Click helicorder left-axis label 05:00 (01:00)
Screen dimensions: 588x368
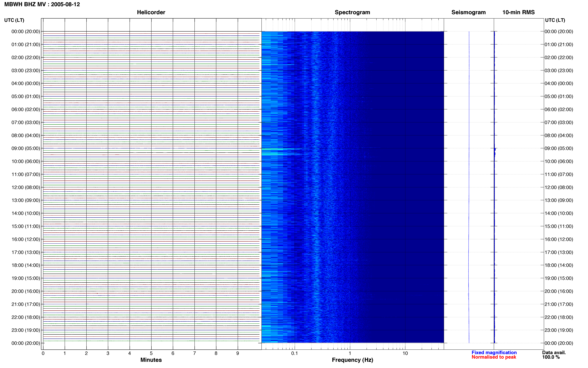(x=26, y=96)
